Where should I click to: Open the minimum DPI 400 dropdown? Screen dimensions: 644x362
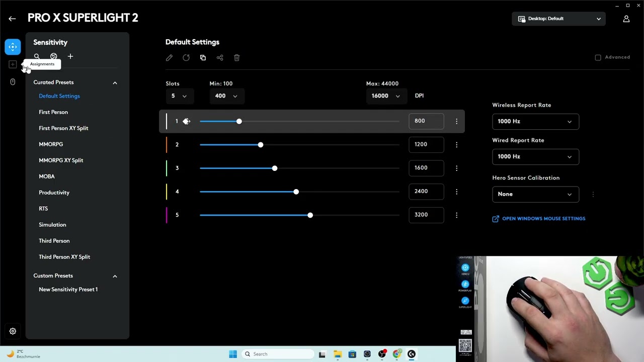click(226, 96)
